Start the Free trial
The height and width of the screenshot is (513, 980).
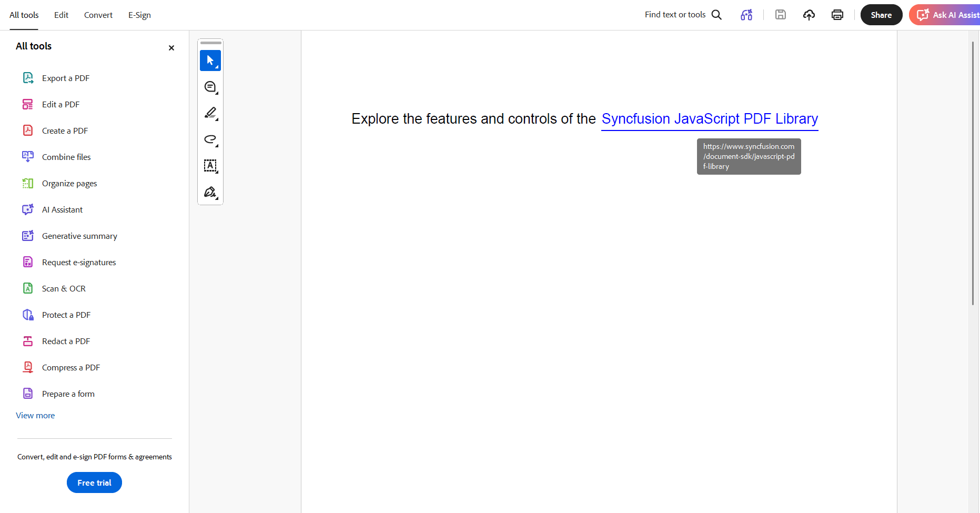(94, 482)
